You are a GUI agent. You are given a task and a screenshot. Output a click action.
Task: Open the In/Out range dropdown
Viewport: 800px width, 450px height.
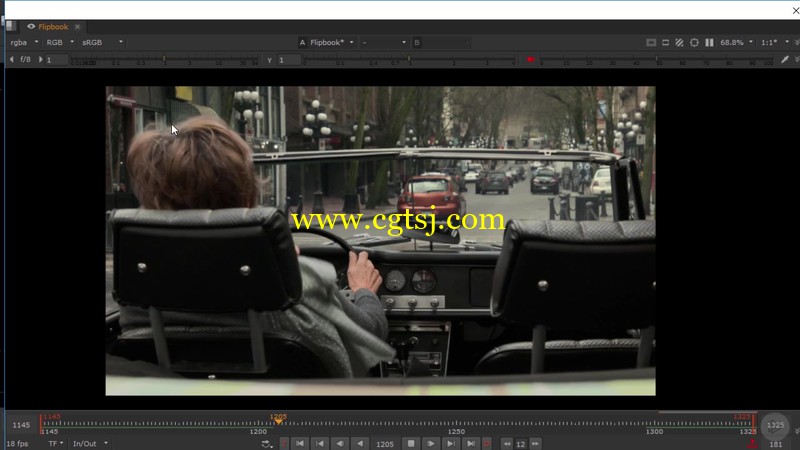click(x=90, y=443)
